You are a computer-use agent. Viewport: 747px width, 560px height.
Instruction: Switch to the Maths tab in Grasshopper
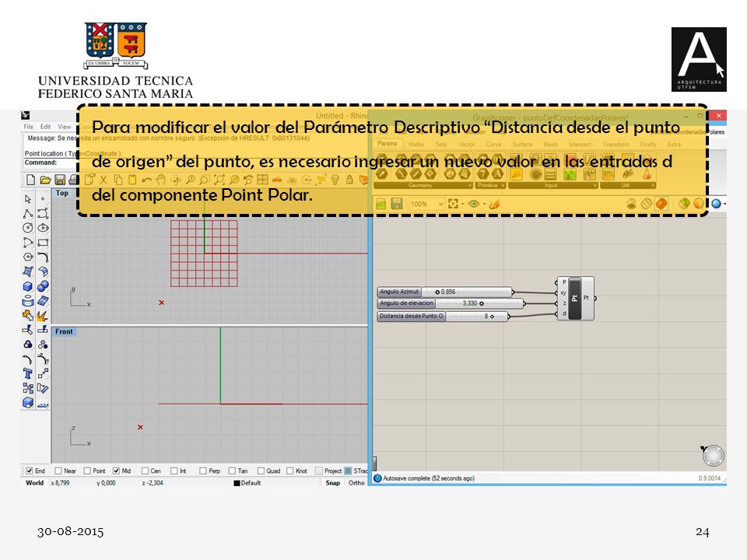416,144
